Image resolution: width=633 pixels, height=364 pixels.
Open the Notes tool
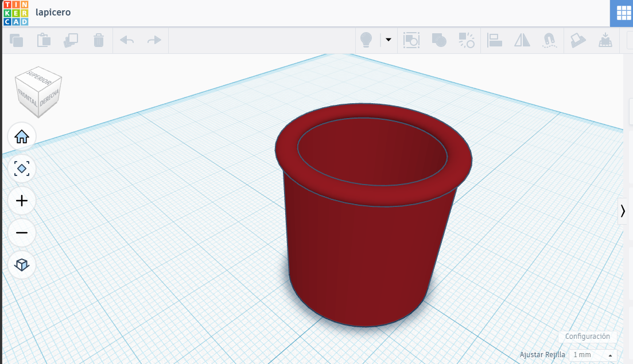pyautogui.click(x=578, y=40)
